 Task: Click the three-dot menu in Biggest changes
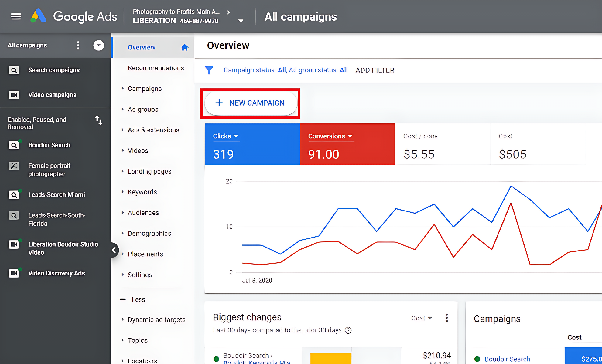pyautogui.click(x=446, y=318)
